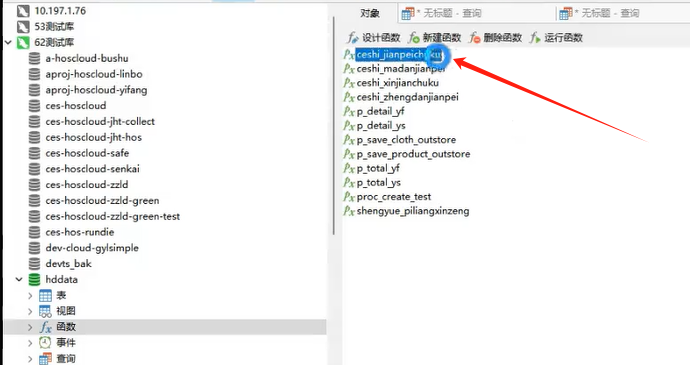The height and width of the screenshot is (365, 690).
Task: Click the green hddata database icon
Action: [34, 280]
